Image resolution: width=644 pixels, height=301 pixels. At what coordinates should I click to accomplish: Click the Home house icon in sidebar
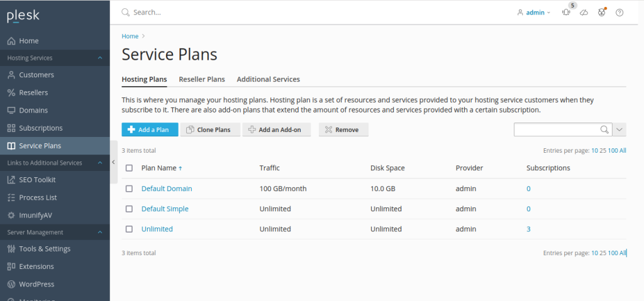click(11, 41)
